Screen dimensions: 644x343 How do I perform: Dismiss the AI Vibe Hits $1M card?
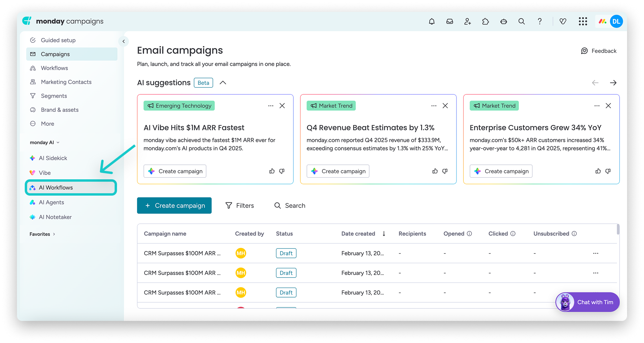[282, 106]
